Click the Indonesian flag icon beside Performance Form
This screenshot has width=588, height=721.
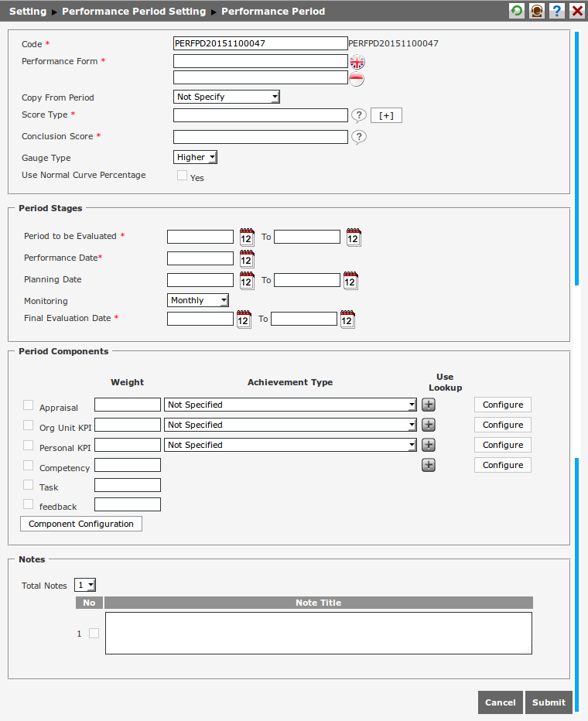click(357, 79)
